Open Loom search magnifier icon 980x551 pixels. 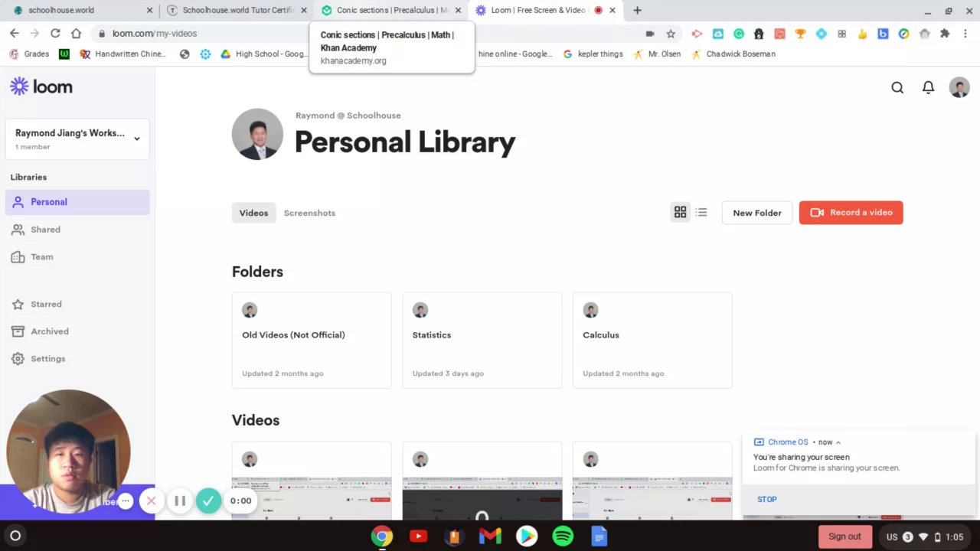click(x=897, y=87)
